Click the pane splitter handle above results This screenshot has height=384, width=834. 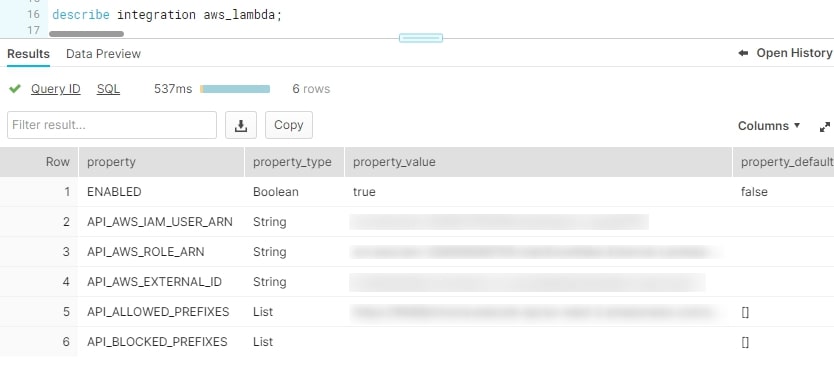(421, 38)
